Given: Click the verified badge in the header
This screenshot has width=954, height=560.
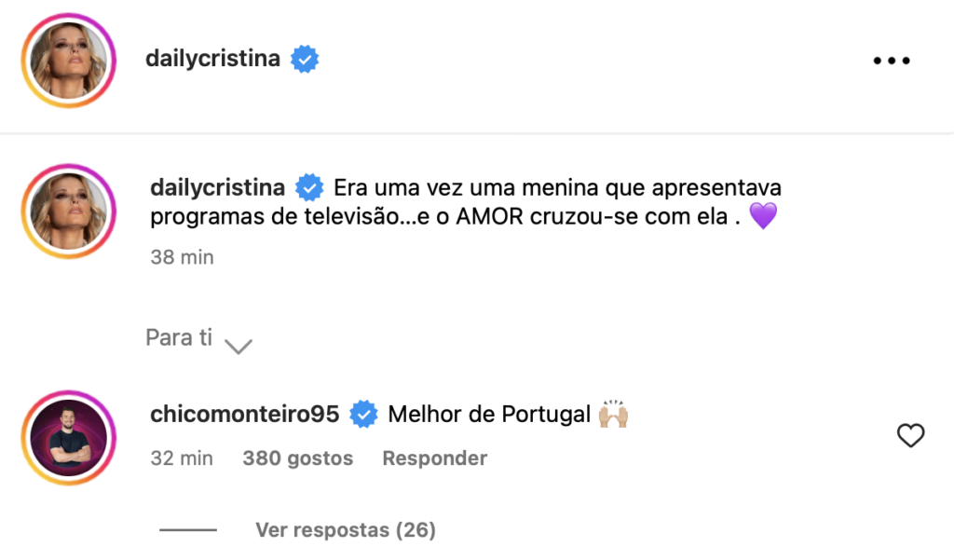Looking at the screenshot, I should 305,59.
